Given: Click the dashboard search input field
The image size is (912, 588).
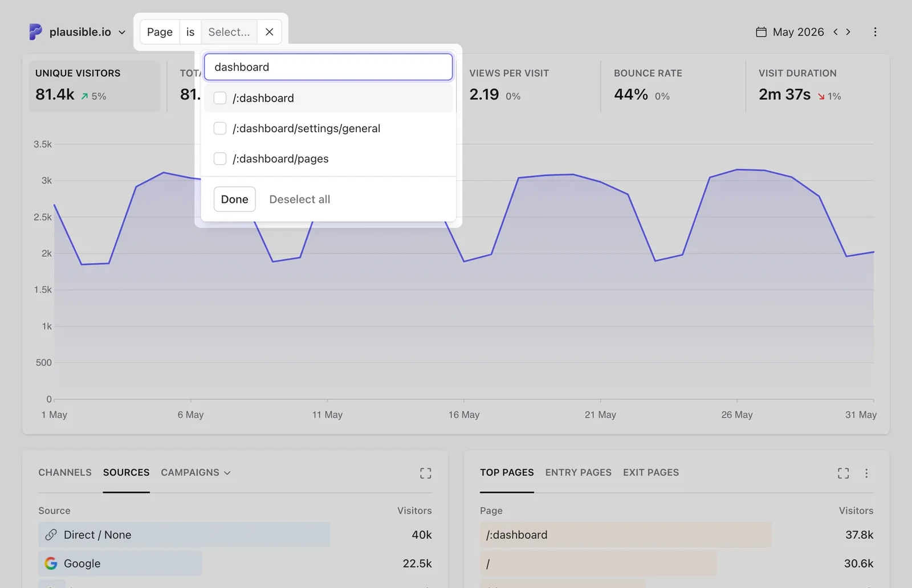Looking at the screenshot, I should (328, 67).
